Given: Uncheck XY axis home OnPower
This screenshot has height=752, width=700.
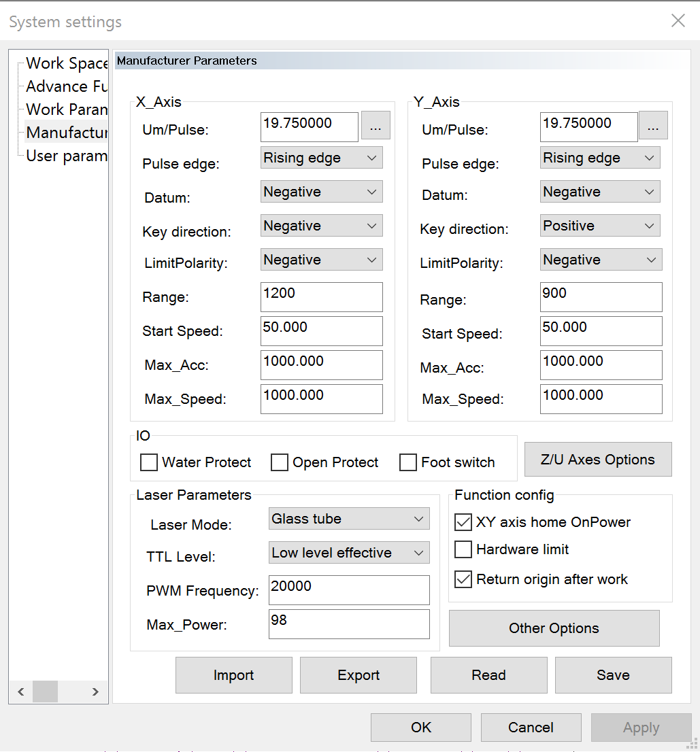Looking at the screenshot, I should pos(463,522).
